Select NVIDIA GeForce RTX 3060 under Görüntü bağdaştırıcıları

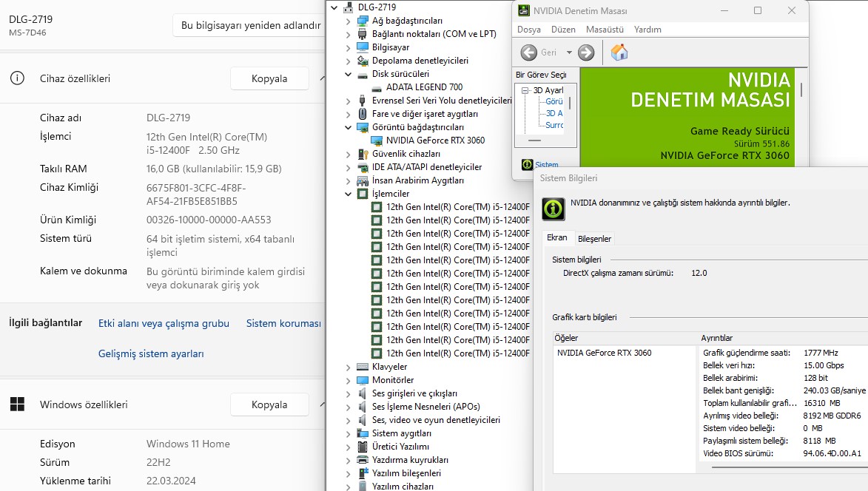435,140
